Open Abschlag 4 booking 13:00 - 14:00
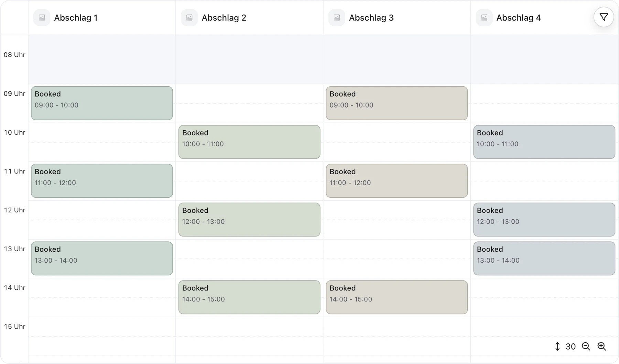Screen dimensions: 619x364 [544, 258]
